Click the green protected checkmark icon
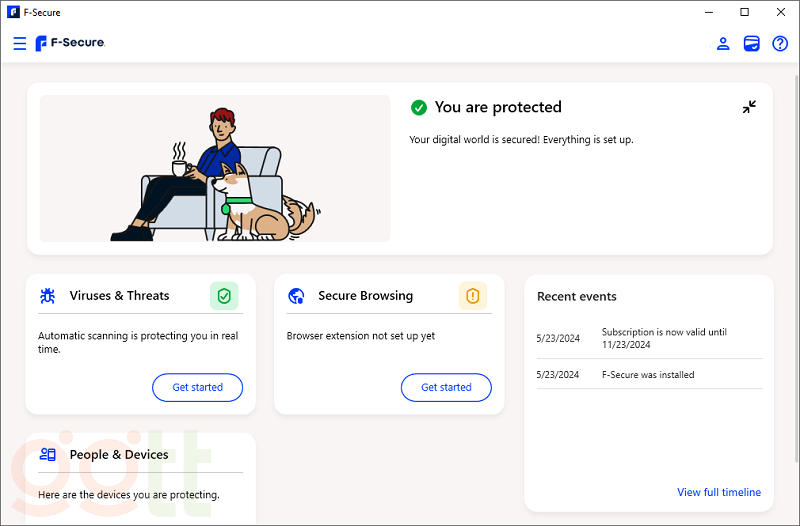800x526 pixels. pos(418,107)
